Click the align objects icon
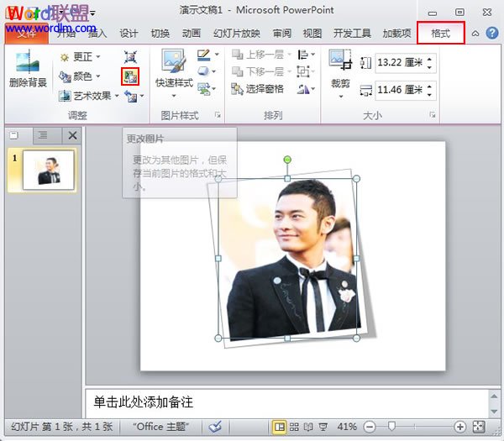Viewport: 504px width, 441px height. [x=302, y=55]
